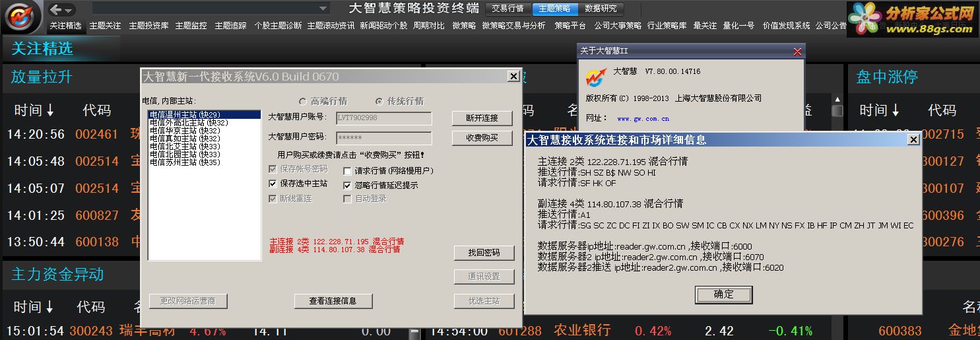980x340 pixels.
Task: Close the 关于大智慧II window
Action: pos(797,51)
